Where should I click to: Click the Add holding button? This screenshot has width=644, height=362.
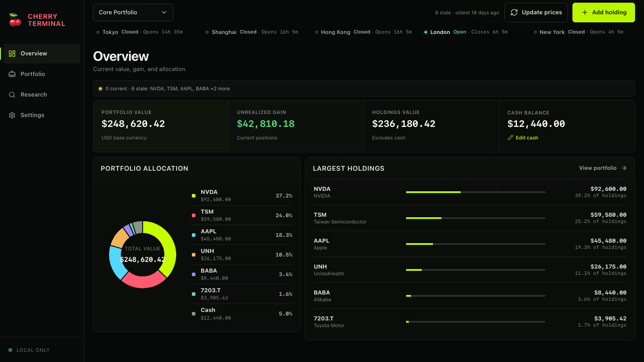pyautogui.click(x=604, y=13)
